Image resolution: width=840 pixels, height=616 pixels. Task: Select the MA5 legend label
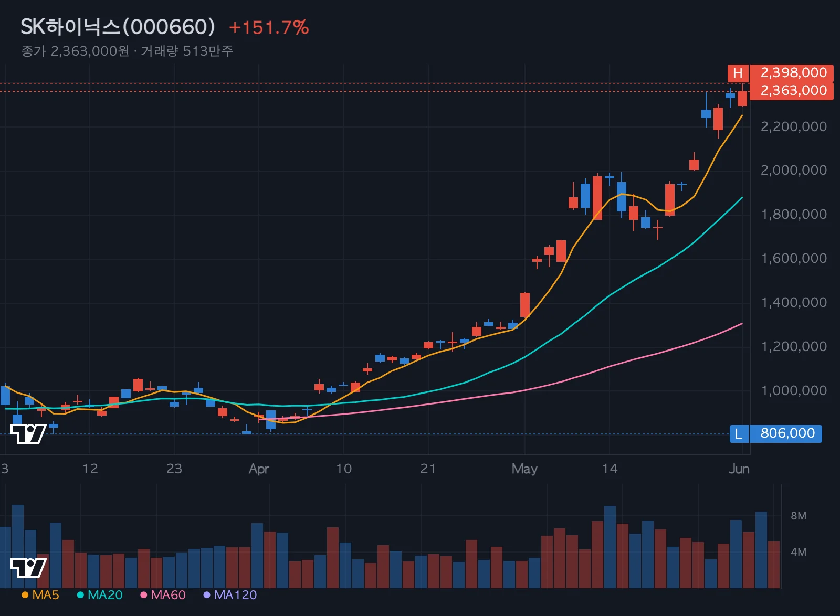(46, 595)
